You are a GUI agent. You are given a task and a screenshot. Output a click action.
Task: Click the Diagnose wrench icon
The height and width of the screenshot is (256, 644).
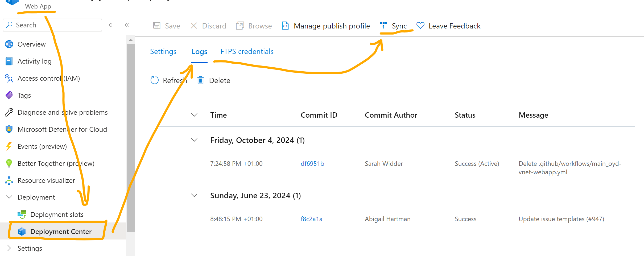coord(9,112)
